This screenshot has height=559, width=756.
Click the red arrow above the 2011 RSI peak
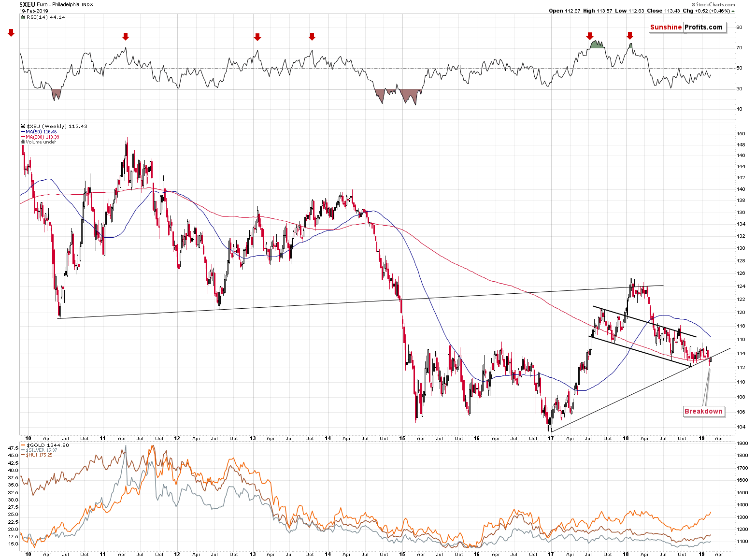126,37
